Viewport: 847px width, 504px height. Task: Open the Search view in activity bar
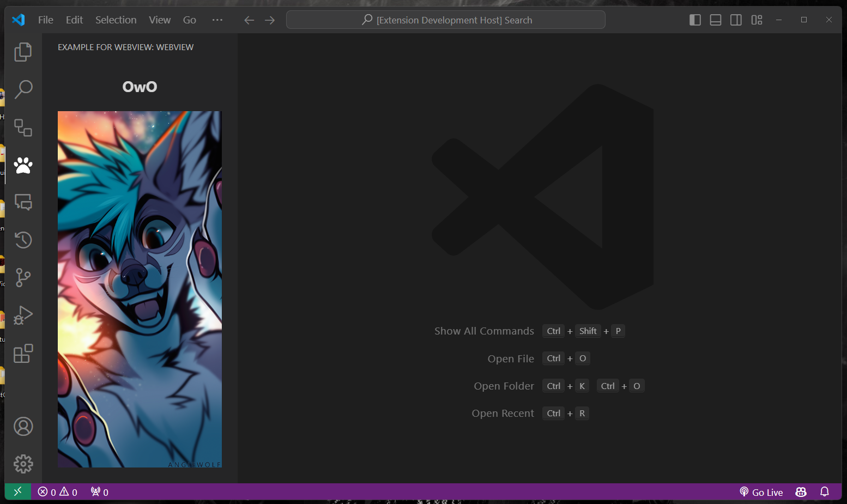point(23,89)
